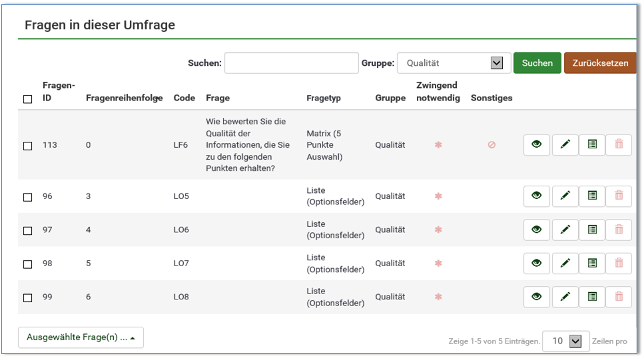This screenshot has height=358, width=644.
Task: Check the select-all checkbox in header
Action: pyautogui.click(x=28, y=99)
